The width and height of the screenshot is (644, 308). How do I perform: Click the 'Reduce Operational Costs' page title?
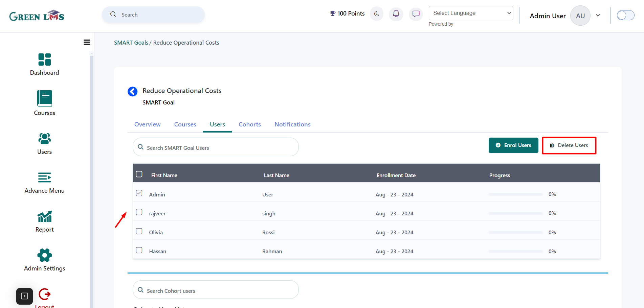click(x=182, y=91)
